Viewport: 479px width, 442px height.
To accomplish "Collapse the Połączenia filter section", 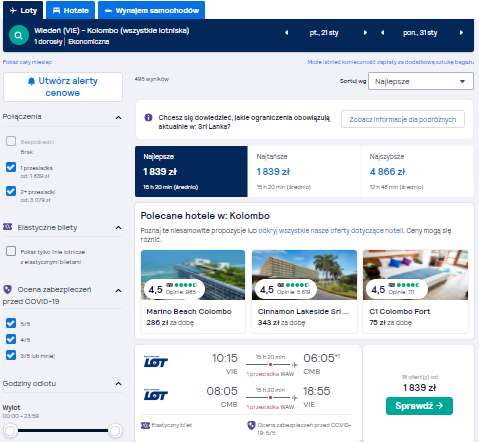I will coord(118,117).
